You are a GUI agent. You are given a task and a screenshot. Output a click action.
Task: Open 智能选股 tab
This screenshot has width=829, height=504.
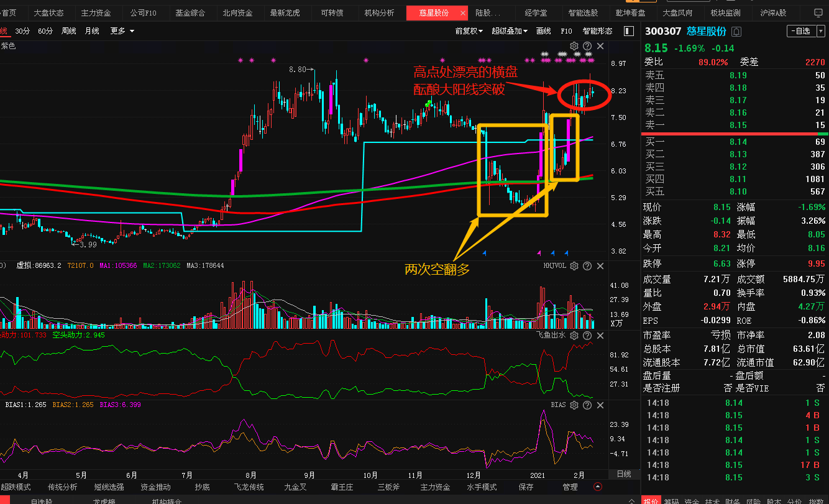tap(583, 13)
